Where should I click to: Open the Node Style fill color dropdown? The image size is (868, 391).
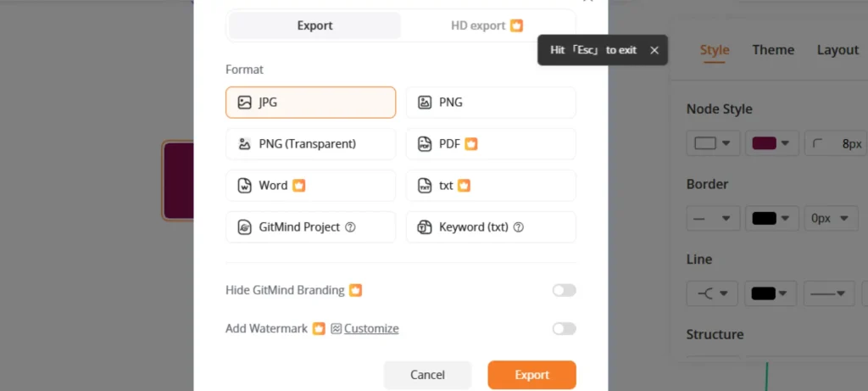[771, 143]
